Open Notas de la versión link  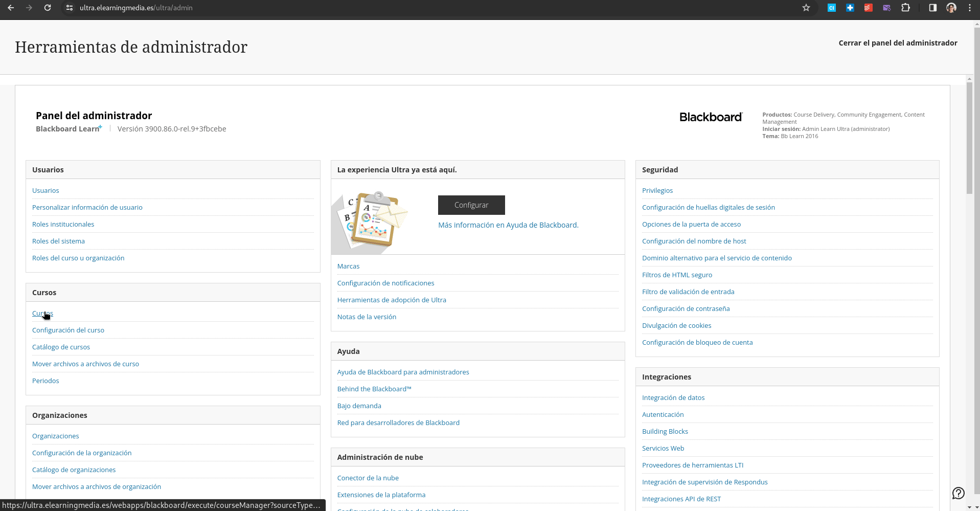click(367, 317)
